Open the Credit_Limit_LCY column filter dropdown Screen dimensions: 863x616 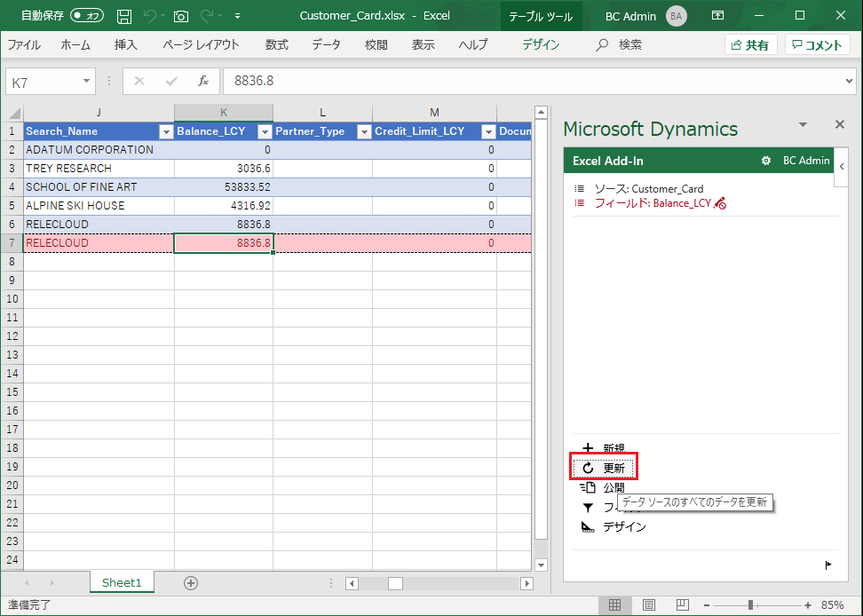[488, 131]
